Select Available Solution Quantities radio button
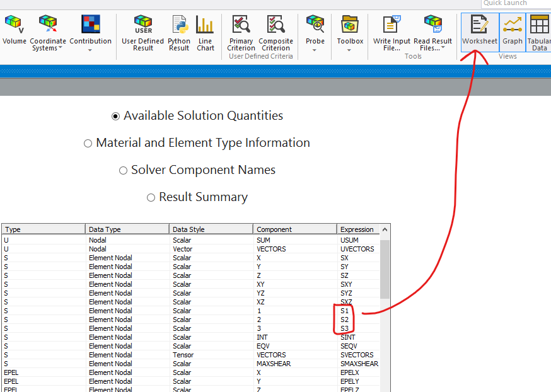551x392 pixels. coord(115,116)
